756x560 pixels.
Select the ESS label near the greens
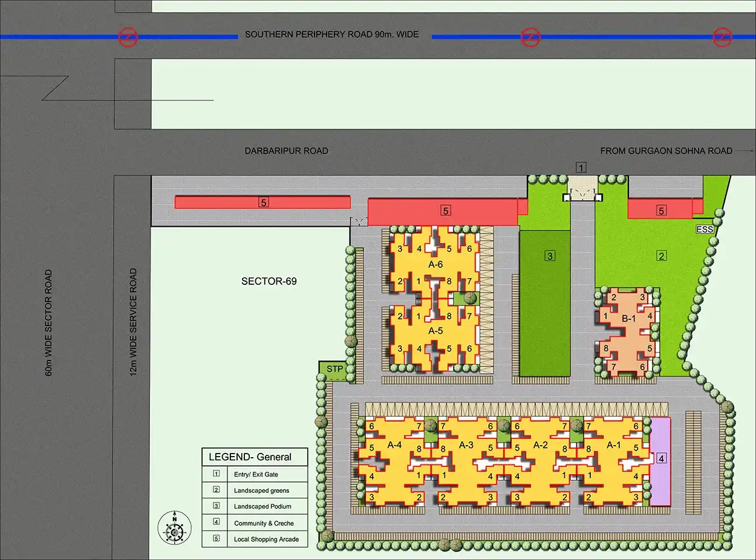click(x=705, y=230)
